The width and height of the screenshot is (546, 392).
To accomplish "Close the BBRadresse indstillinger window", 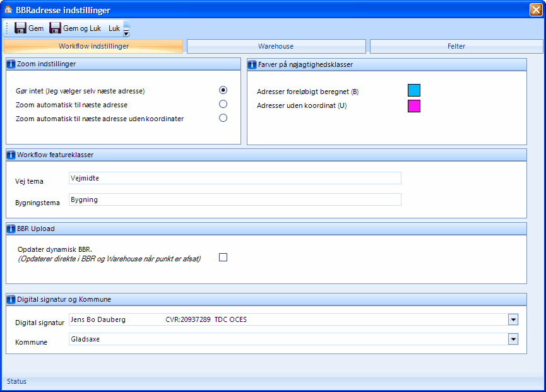I will 536,9.
